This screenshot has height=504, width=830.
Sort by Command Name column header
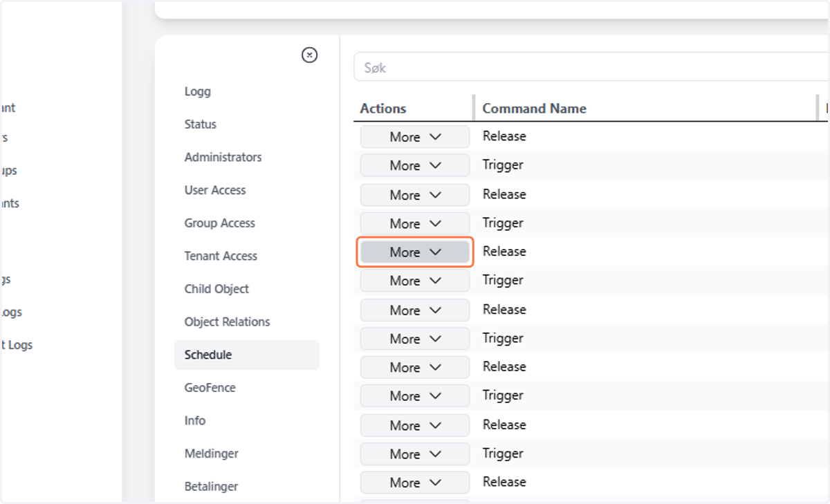tap(534, 109)
